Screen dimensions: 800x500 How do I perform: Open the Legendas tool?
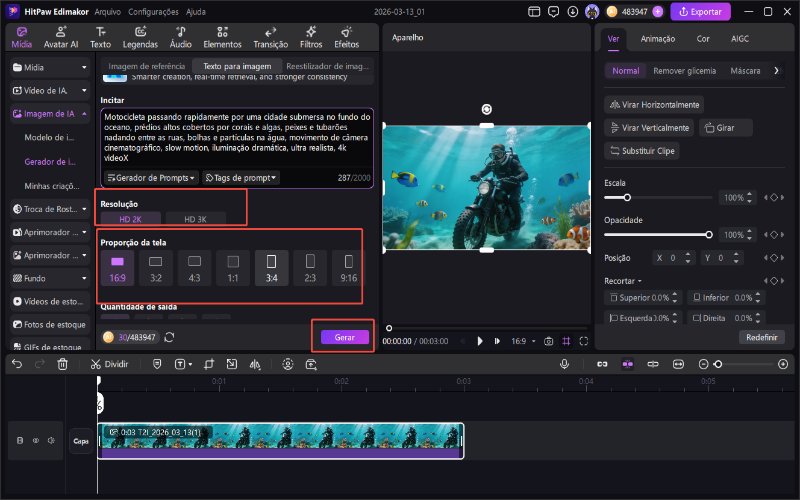point(140,37)
